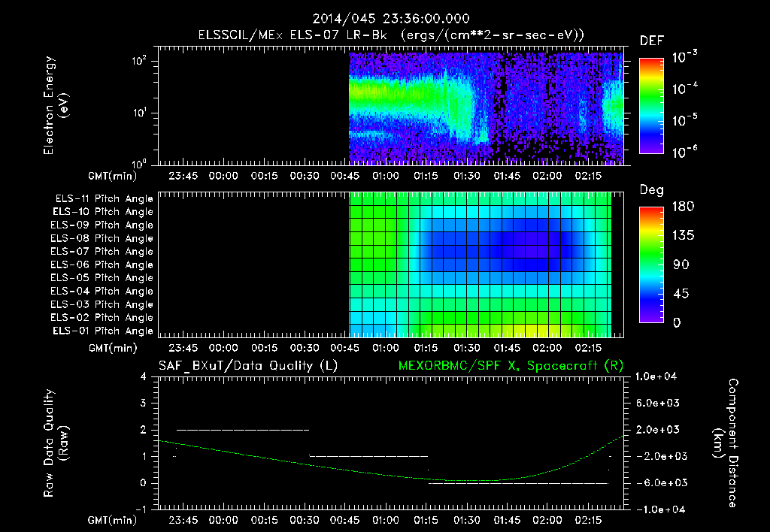The image size is (770, 532).
Task: Select the ELS-09 Pitch Angle row label
Action: point(102,225)
